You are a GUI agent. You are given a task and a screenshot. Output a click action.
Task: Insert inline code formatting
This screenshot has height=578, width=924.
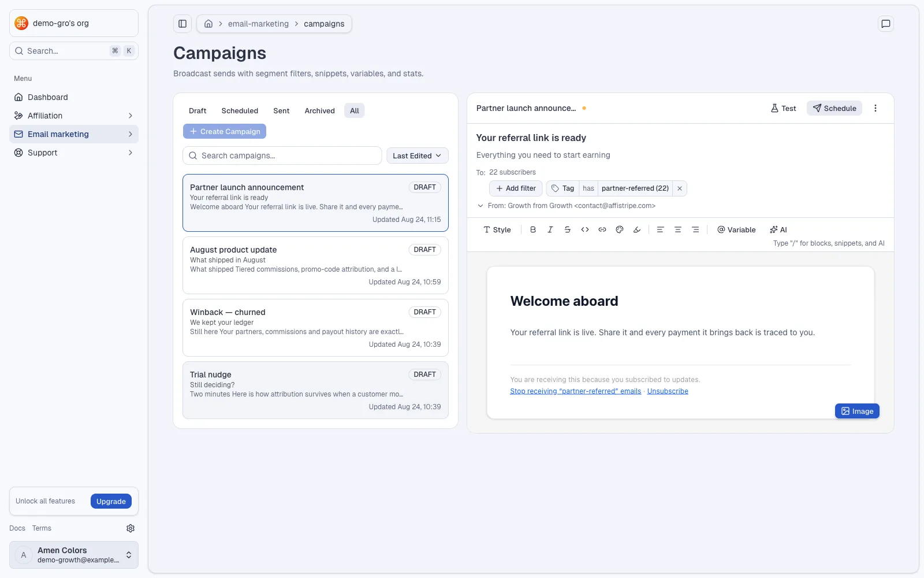[x=585, y=229]
